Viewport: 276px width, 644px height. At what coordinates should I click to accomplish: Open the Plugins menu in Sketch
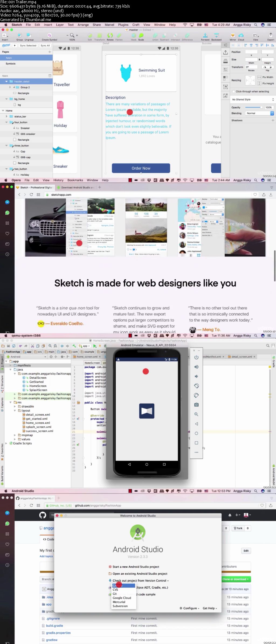(123, 25)
